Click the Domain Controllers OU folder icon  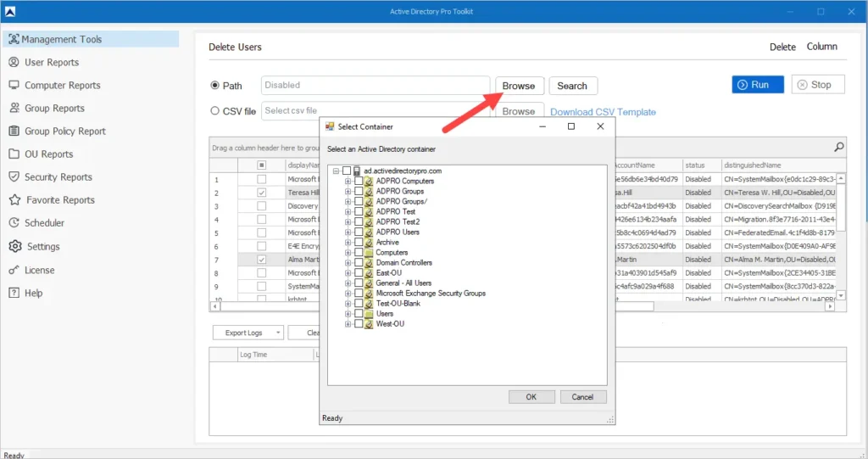tap(369, 263)
